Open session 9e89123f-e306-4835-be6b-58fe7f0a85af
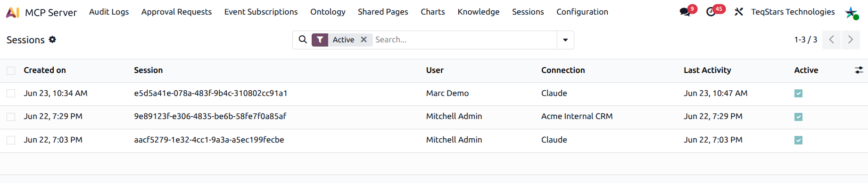Screen dimensions: 868x183 pyautogui.click(x=210, y=116)
